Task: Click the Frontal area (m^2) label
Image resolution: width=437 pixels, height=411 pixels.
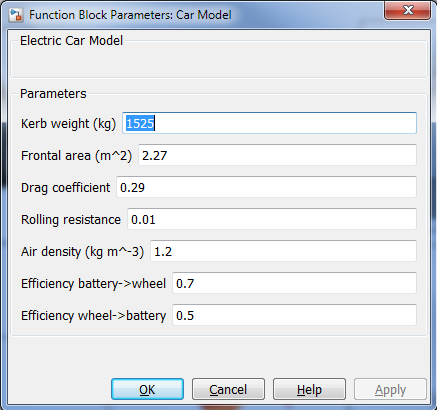Action: click(x=76, y=156)
